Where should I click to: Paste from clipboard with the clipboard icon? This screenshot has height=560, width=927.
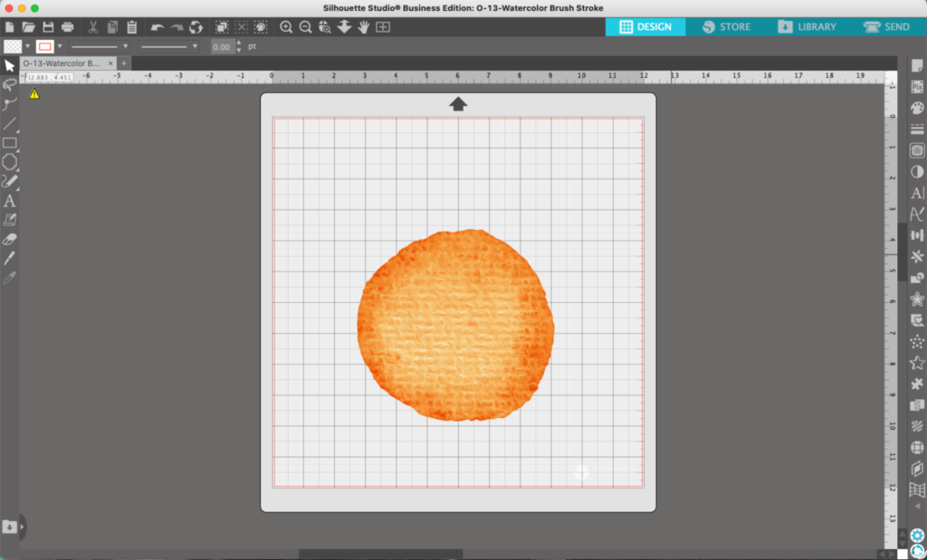coord(131,27)
